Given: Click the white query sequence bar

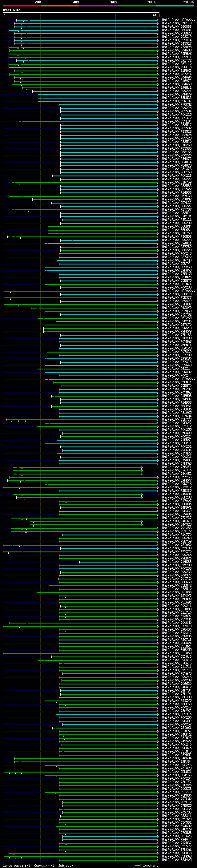Looking at the screenshot, I should point(81,12).
